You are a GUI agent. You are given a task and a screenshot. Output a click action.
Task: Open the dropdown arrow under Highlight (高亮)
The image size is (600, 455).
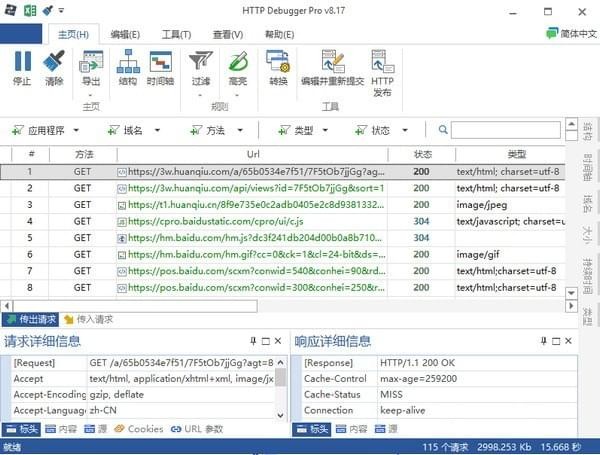tap(237, 95)
